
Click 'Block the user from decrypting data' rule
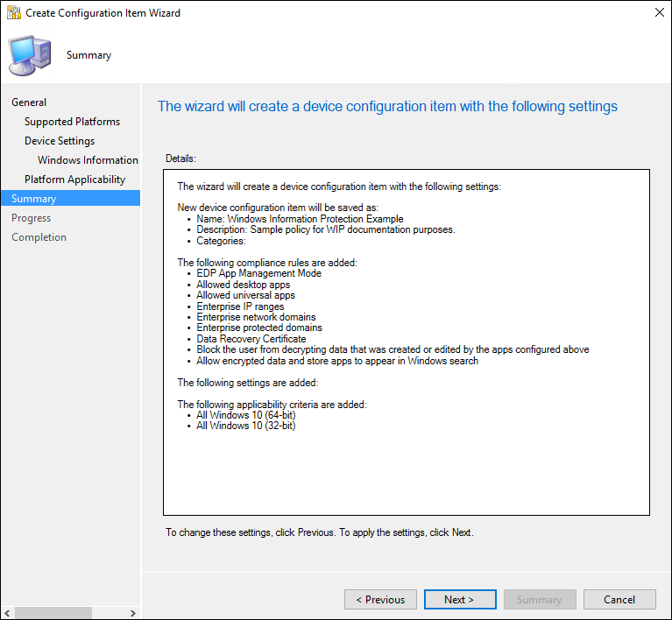tap(393, 349)
